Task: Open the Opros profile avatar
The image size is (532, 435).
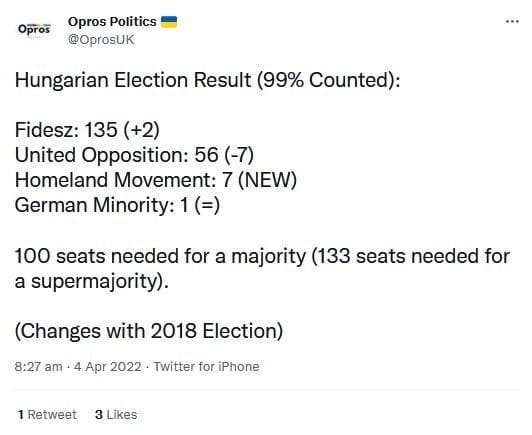Action: point(34,29)
